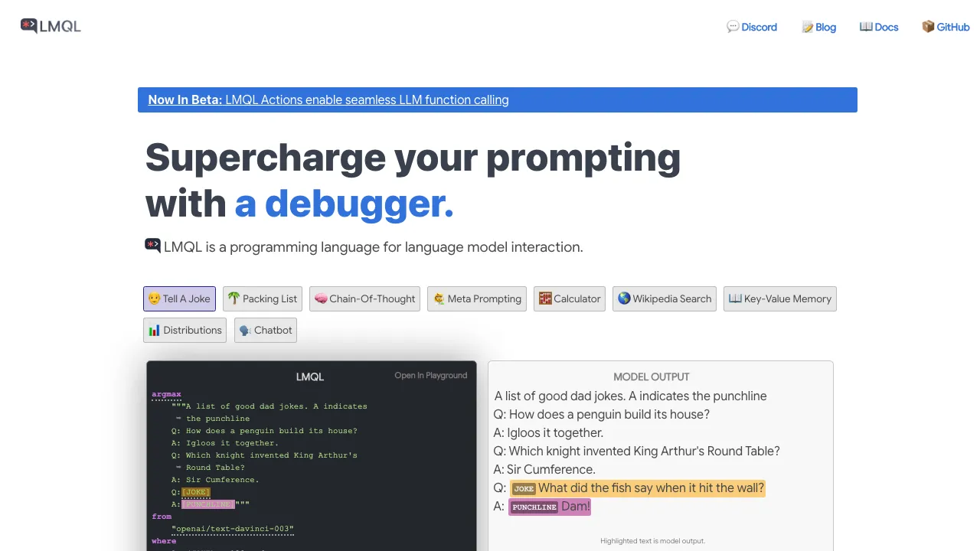Click the palm tree icon on Packing List
The width and height of the screenshot is (980, 551).
(234, 298)
